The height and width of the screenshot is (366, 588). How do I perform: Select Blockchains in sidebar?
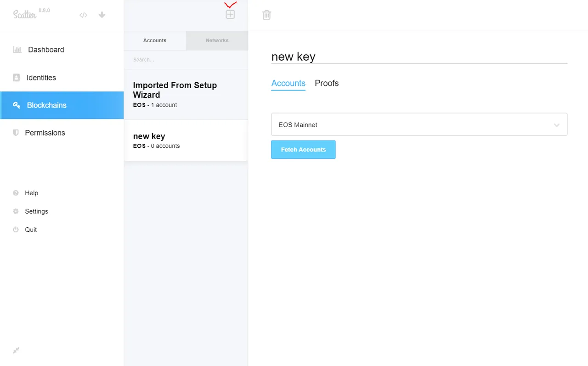pyautogui.click(x=62, y=105)
